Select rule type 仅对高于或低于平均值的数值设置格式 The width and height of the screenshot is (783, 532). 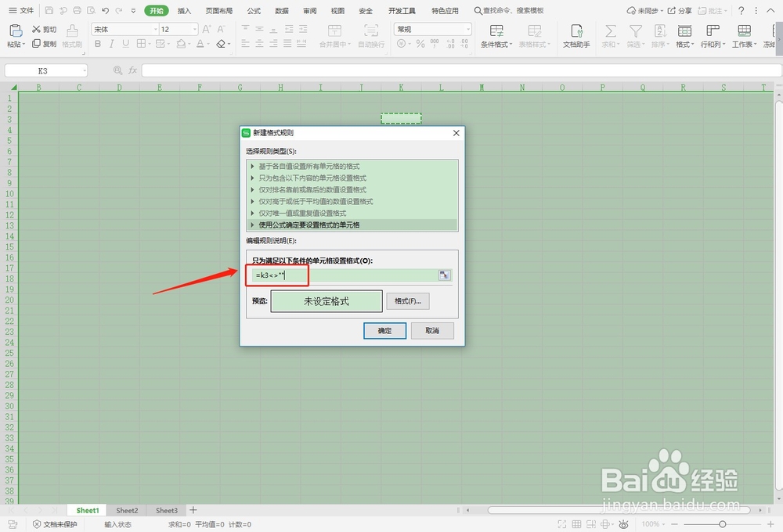click(x=352, y=201)
